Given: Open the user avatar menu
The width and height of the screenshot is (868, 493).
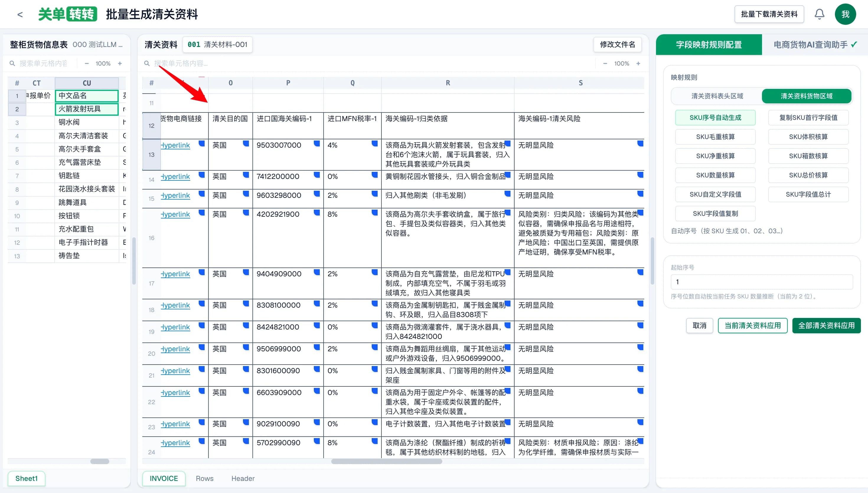Looking at the screenshot, I should (845, 14).
